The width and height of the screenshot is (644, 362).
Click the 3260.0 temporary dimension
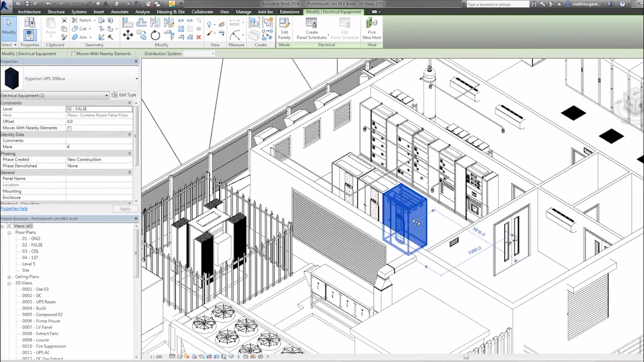tap(475, 250)
